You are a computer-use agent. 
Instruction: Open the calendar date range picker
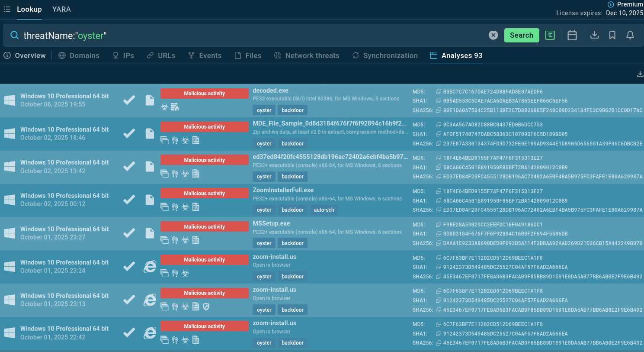pos(572,36)
